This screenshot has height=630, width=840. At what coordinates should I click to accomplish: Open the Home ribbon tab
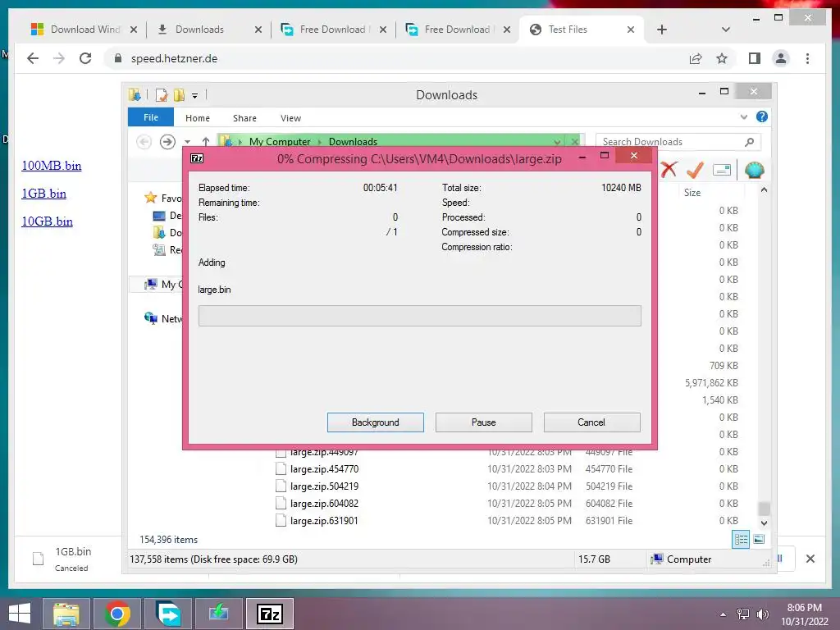click(198, 118)
